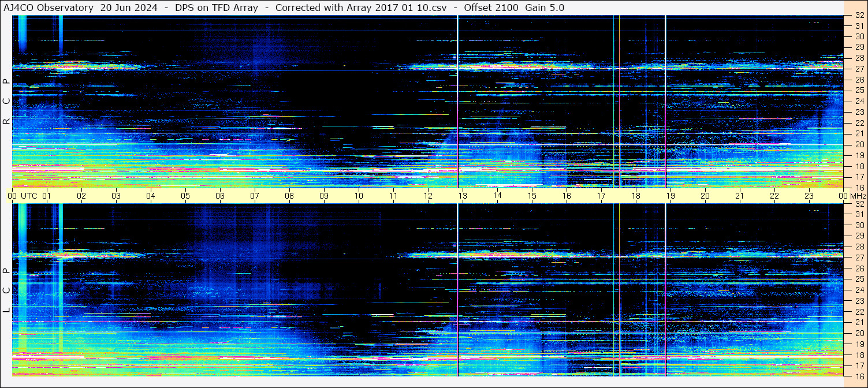Click the LCP label beside lower spectrogram
This screenshot has height=388, width=868.
[x=6, y=290]
